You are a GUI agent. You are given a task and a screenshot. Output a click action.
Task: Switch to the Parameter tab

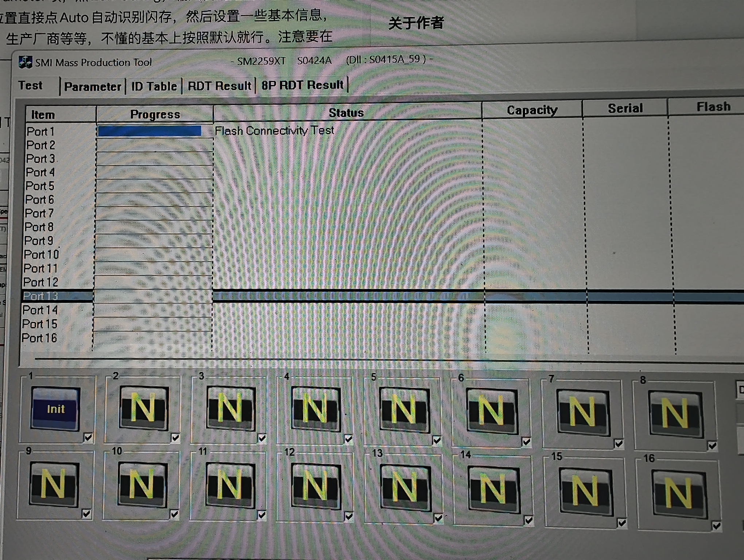pyautogui.click(x=92, y=87)
